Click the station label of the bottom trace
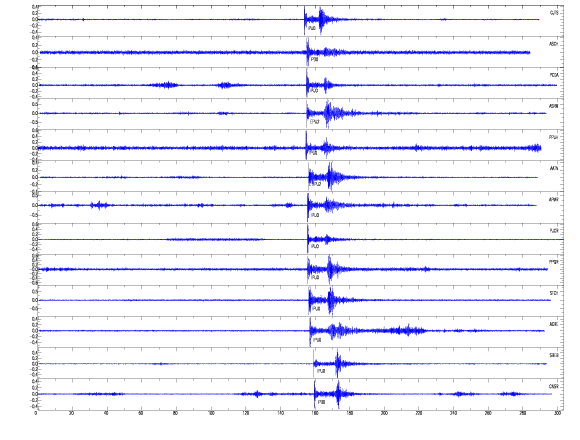This screenshot has width=580, height=440. tap(553, 387)
